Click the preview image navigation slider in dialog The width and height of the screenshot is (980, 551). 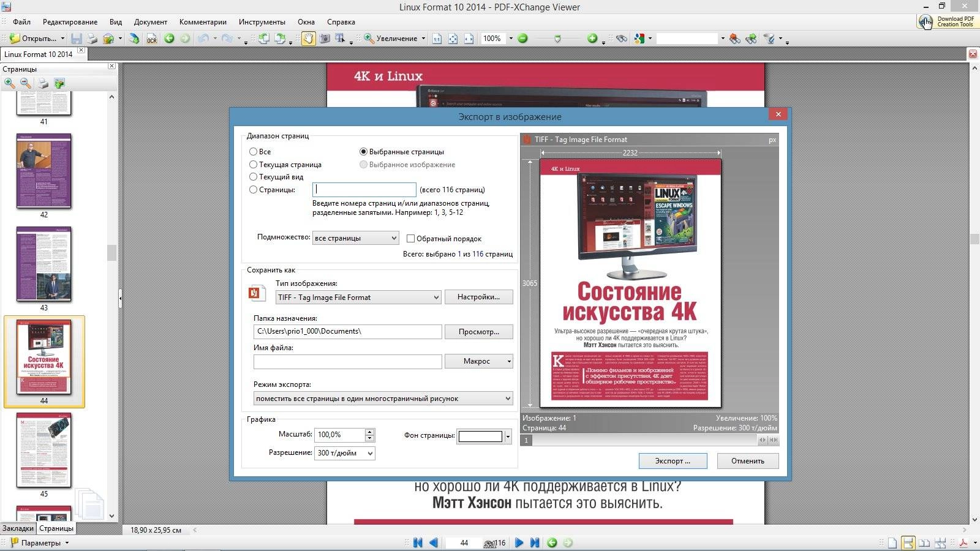[x=649, y=440]
